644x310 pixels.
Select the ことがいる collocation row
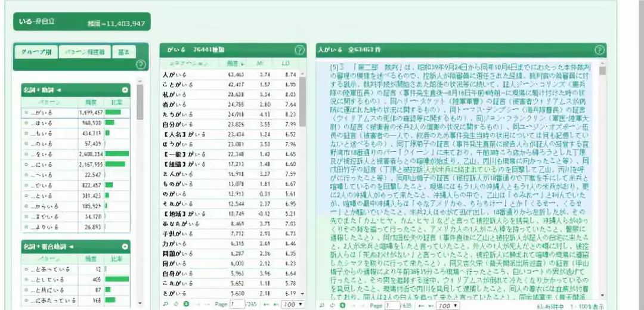(230, 85)
